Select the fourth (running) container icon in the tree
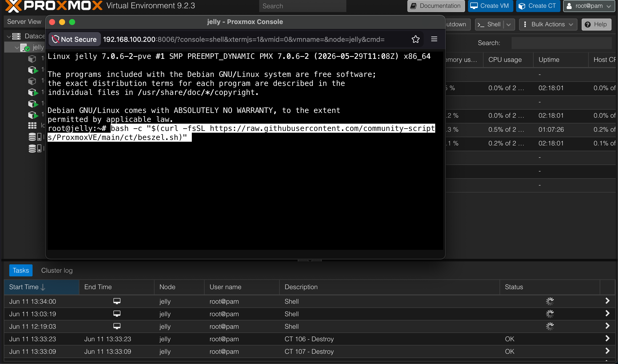This screenshot has height=364, width=618. click(33, 92)
